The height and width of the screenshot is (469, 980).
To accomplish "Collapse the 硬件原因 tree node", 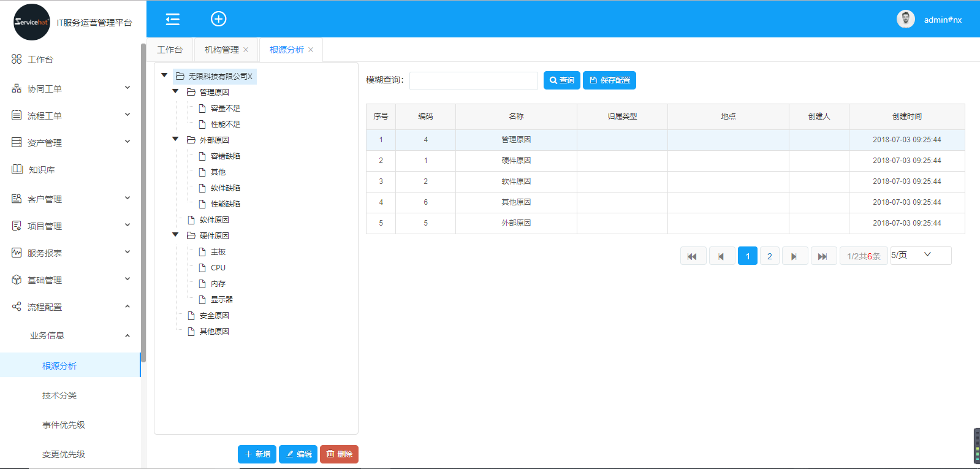I will click(x=175, y=235).
